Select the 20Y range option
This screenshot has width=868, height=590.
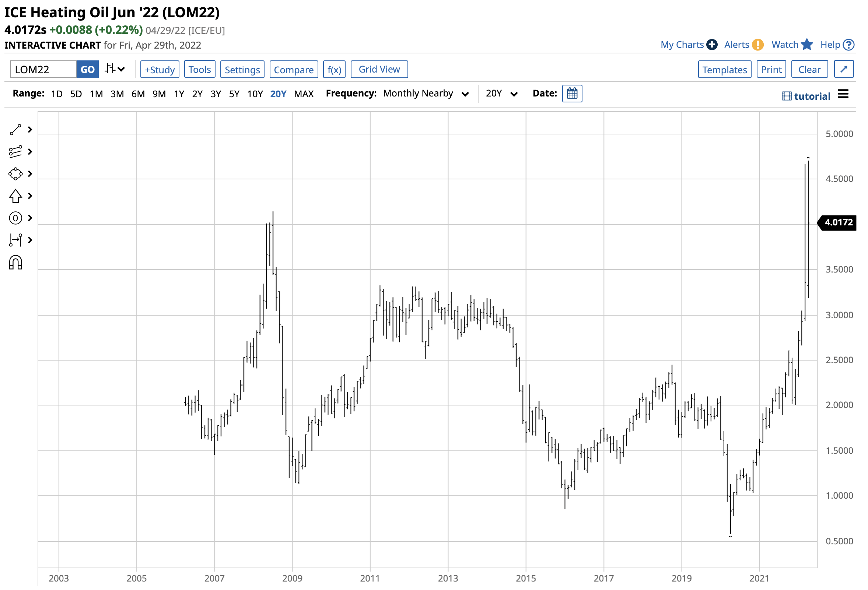(x=278, y=94)
